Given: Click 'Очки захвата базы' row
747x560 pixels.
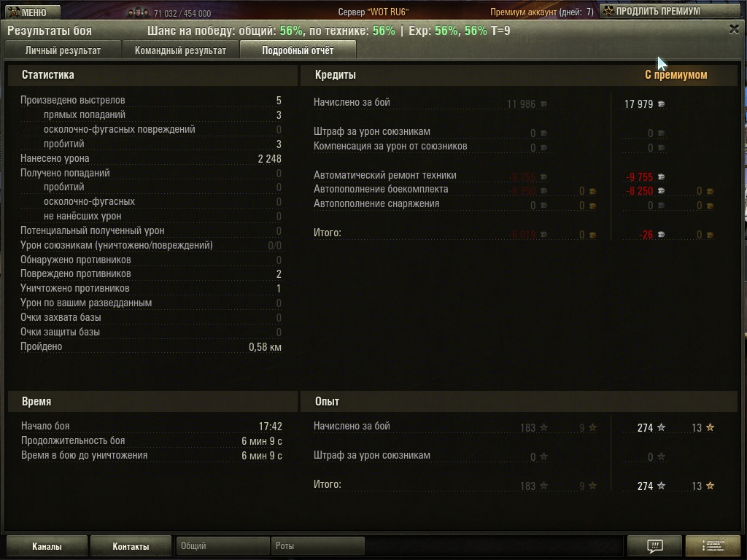Looking at the screenshot, I should click(150, 318).
